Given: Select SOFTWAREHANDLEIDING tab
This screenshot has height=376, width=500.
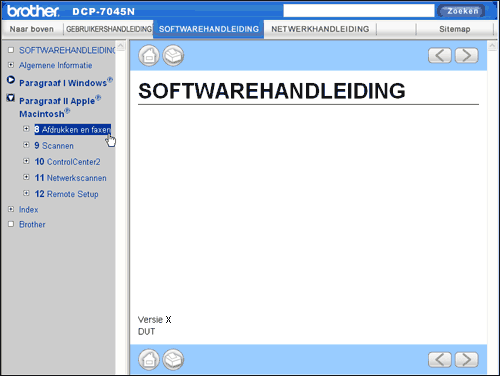Looking at the screenshot, I should (x=209, y=29).
